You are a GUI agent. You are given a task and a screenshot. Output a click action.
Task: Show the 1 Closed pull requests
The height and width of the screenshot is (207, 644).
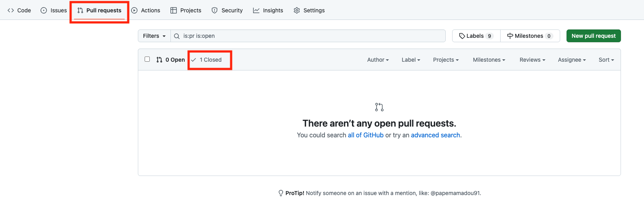210,60
